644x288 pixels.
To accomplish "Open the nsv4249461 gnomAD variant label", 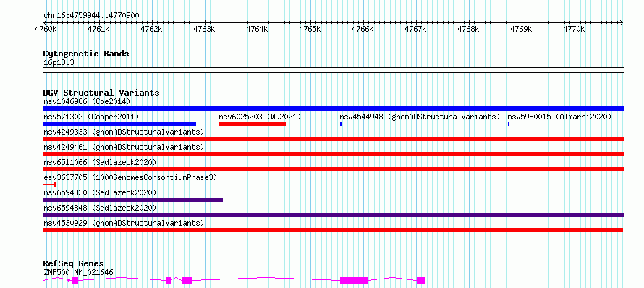I will click(x=124, y=147).
